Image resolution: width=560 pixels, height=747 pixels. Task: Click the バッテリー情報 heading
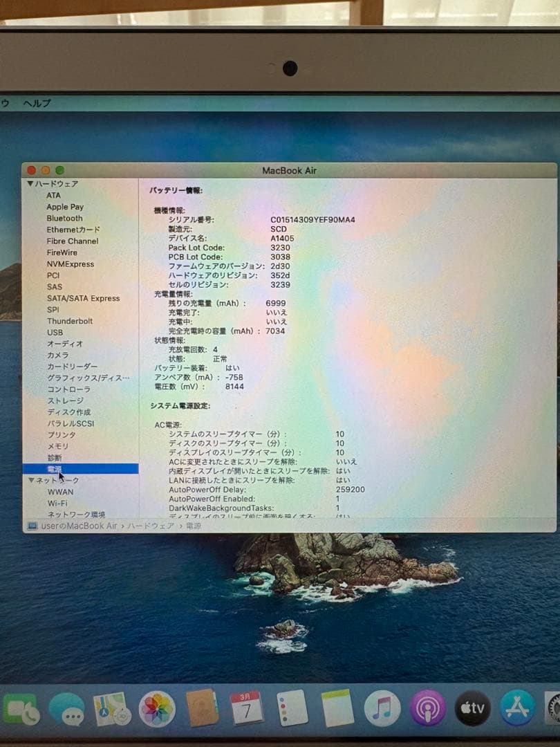point(176,190)
